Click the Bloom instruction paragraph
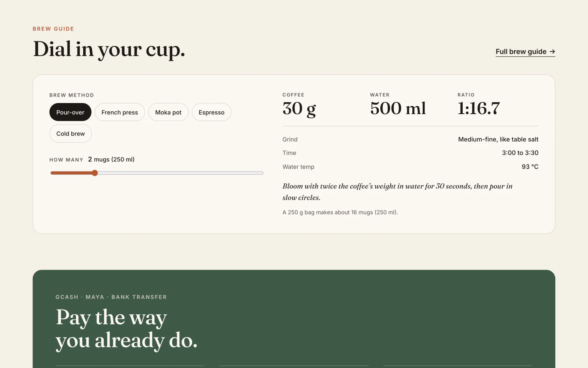Viewport: 588px width, 368px height. tap(397, 192)
